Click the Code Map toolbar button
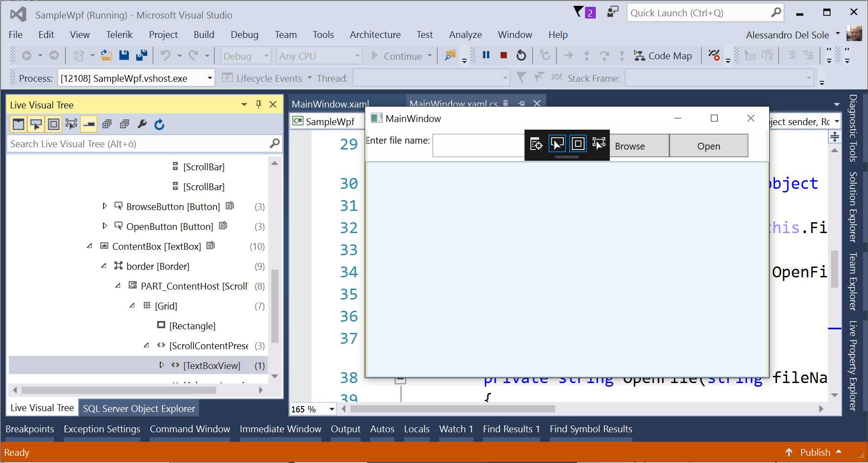 663,56
